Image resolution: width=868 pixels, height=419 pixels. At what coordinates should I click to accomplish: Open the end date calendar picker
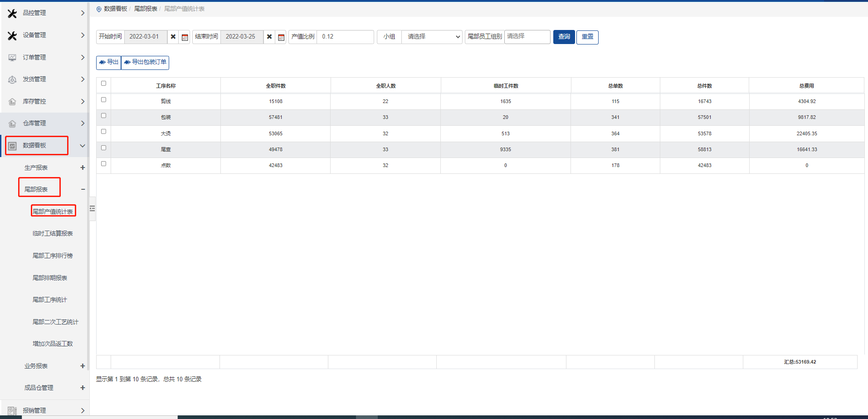click(281, 37)
